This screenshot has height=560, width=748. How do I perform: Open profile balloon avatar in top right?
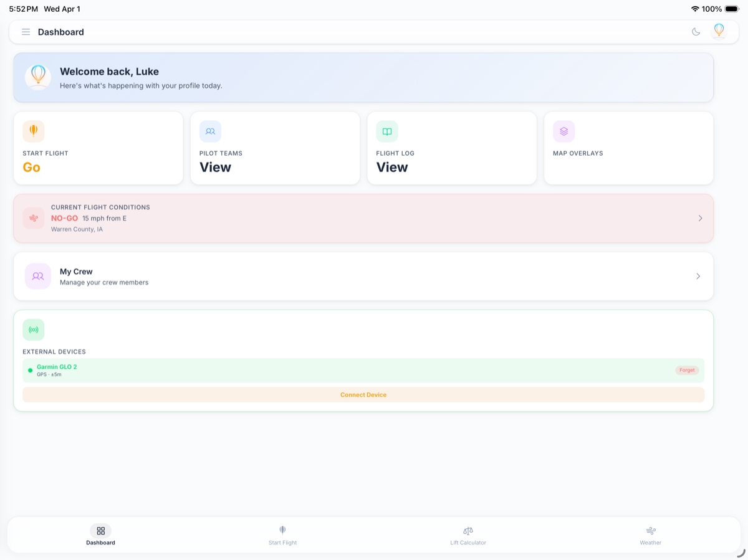719,31
